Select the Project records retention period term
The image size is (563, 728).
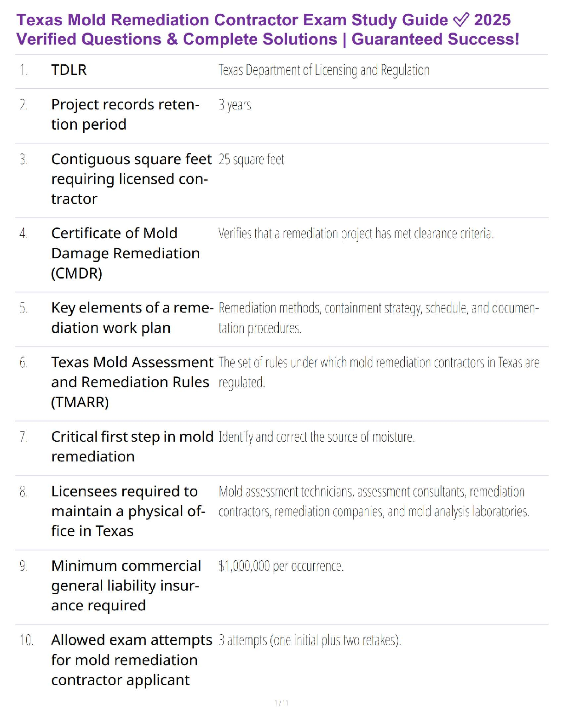pyautogui.click(x=125, y=114)
